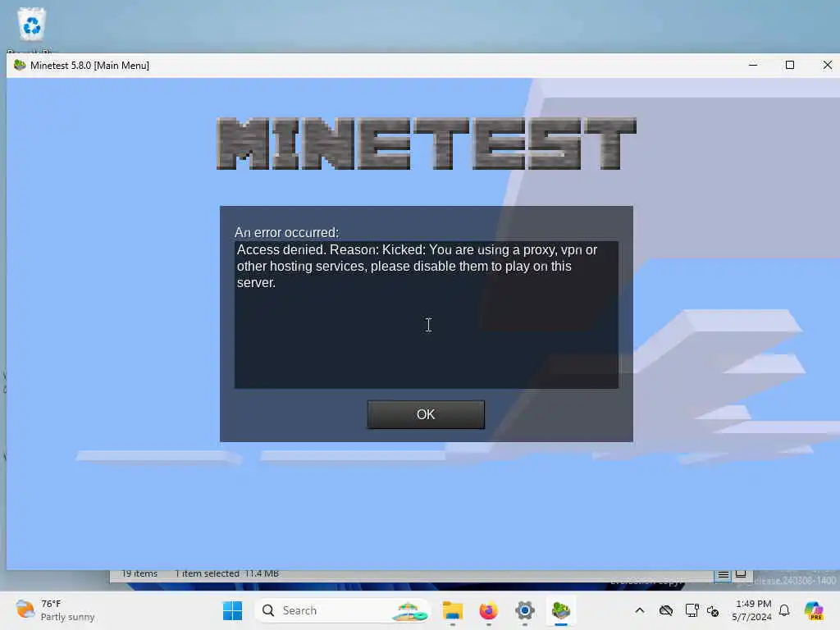The height and width of the screenshot is (630, 840).
Task: Click the display/network tray icon
Action: 692,610
